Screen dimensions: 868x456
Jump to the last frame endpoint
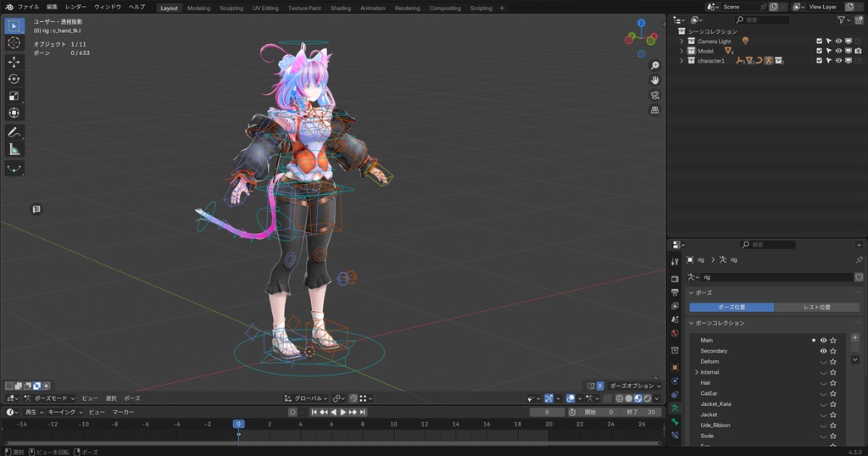[x=363, y=412]
